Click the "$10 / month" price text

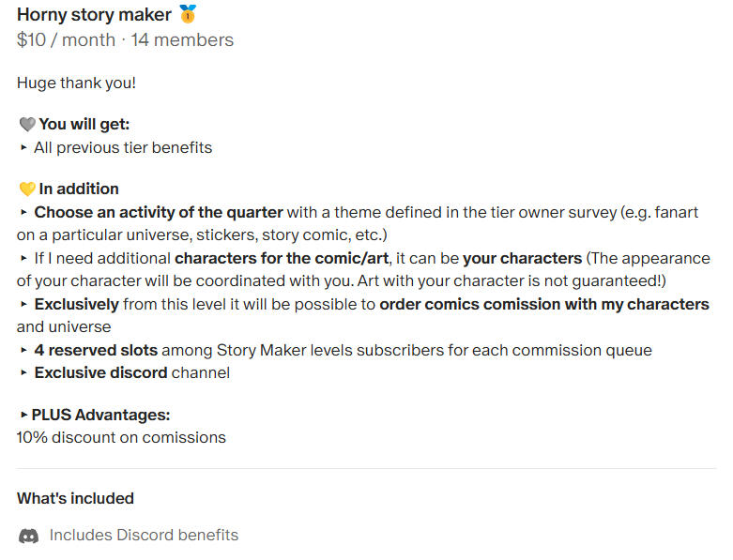click(66, 40)
